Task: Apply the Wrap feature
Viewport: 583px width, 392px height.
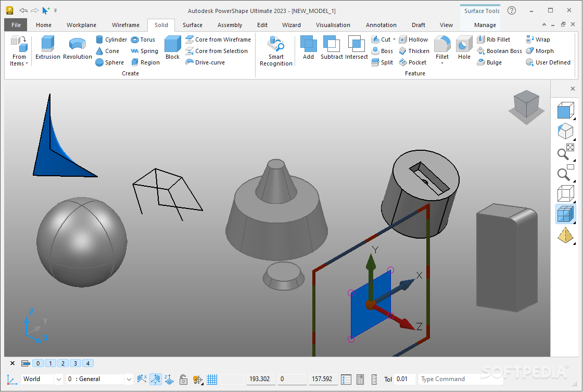Action: [x=538, y=40]
